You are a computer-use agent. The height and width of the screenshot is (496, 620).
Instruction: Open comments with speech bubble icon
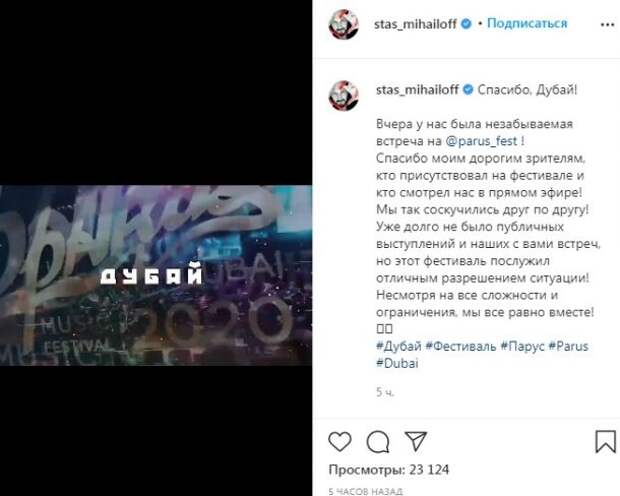(378, 442)
